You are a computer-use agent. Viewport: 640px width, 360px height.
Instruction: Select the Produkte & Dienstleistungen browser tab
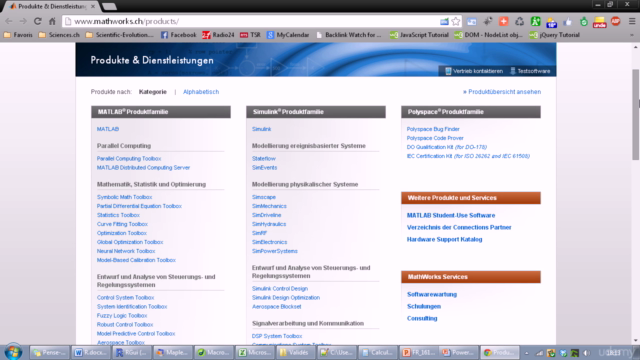[x=51, y=7]
